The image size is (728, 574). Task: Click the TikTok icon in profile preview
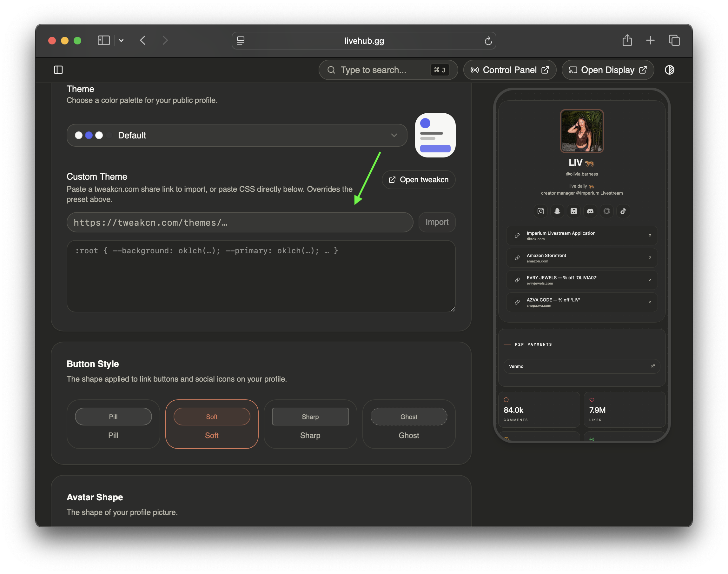[623, 211]
